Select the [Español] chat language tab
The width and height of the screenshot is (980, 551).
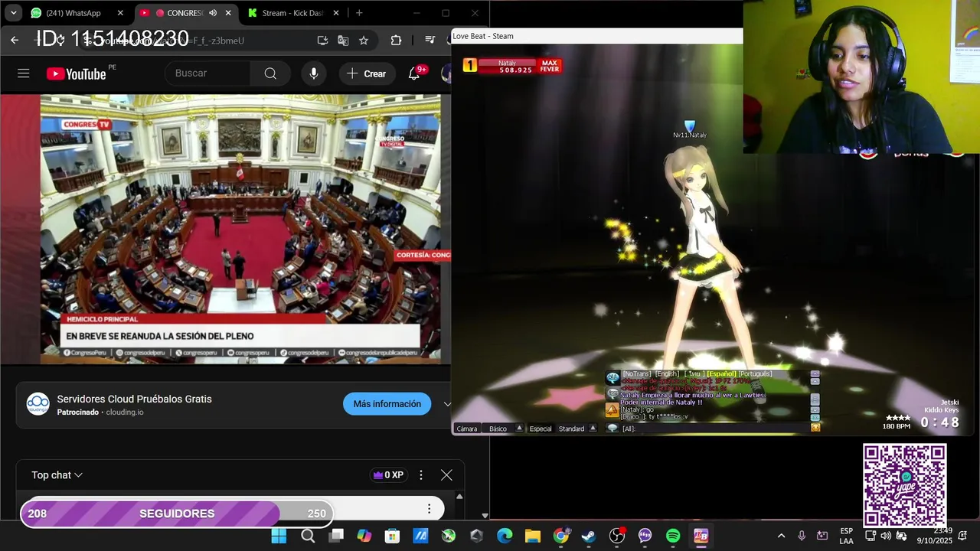click(x=721, y=374)
